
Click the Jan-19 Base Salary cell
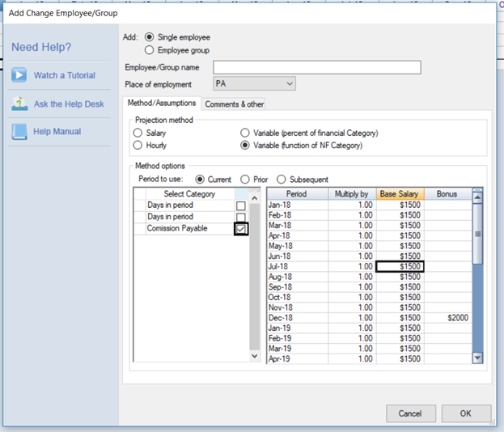(x=400, y=328)
